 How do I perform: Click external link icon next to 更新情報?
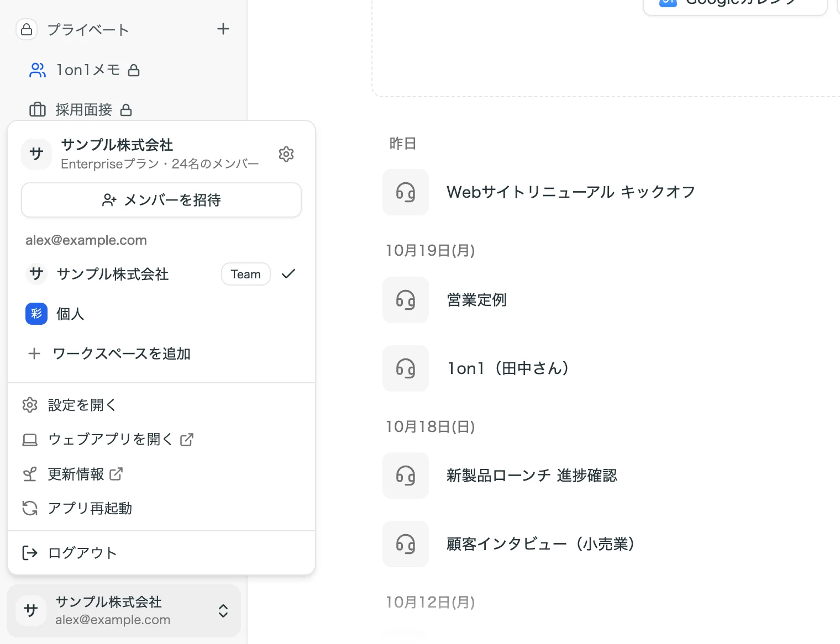(116, 474)
